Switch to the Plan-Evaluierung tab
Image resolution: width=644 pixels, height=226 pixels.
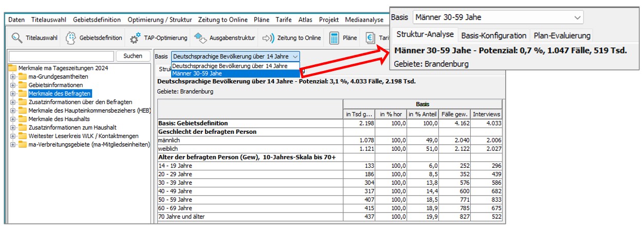pos(561,35)
